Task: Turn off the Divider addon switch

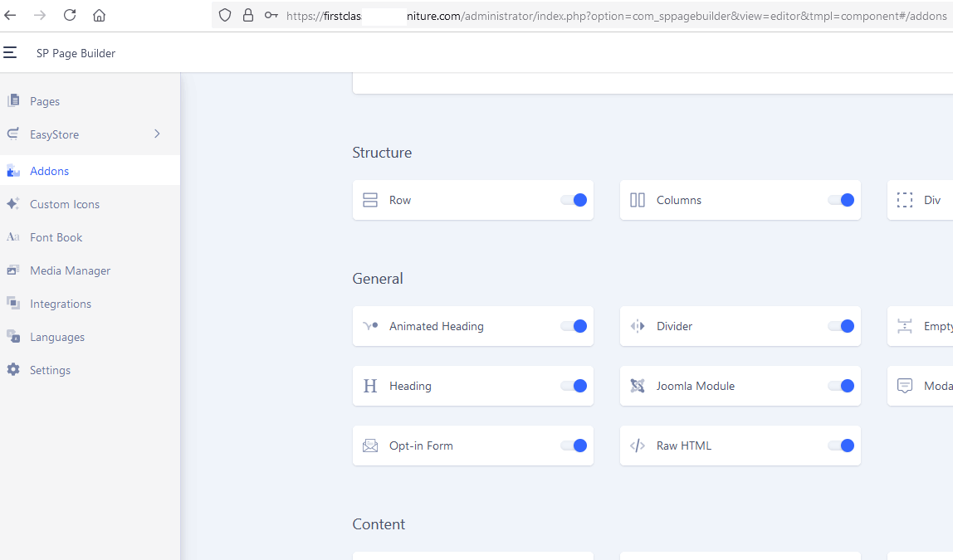Action: (841, 326)
